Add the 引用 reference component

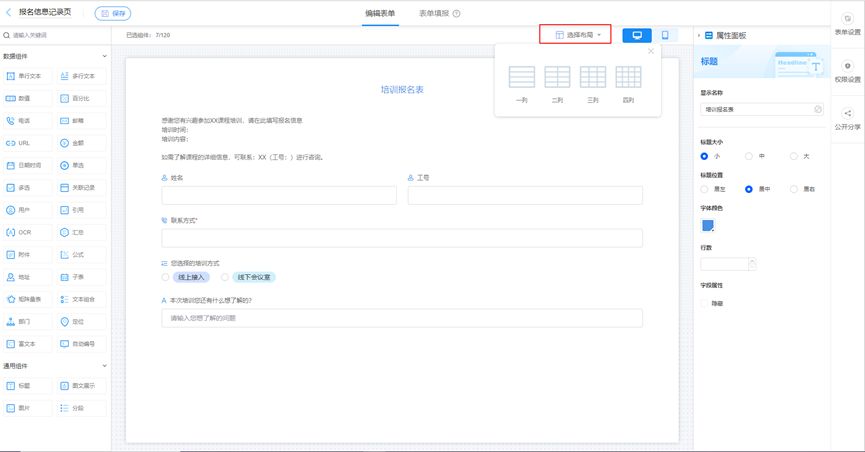tap(81, 210)
